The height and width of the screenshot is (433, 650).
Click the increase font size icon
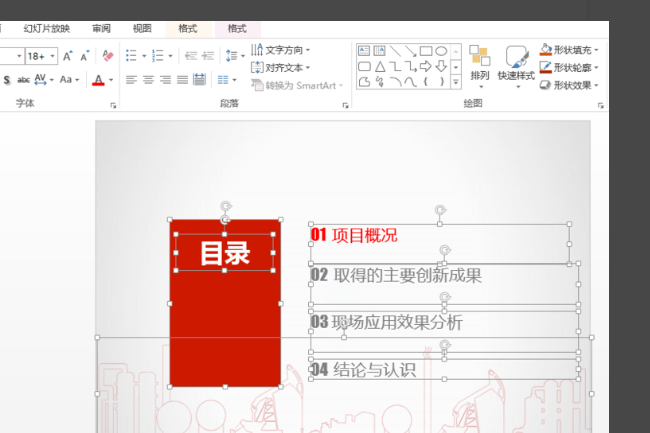(68, 56)
